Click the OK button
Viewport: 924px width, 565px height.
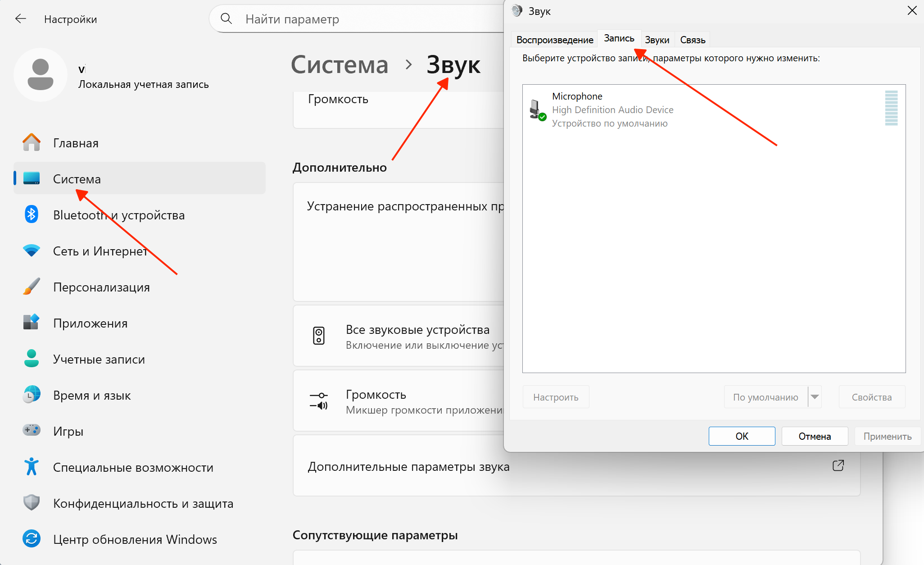742,436
